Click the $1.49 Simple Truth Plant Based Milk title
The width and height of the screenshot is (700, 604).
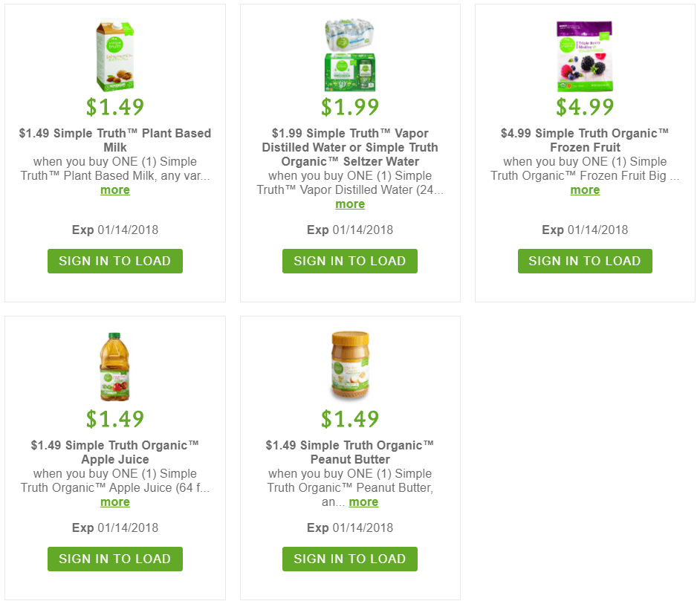pos(115,140)
